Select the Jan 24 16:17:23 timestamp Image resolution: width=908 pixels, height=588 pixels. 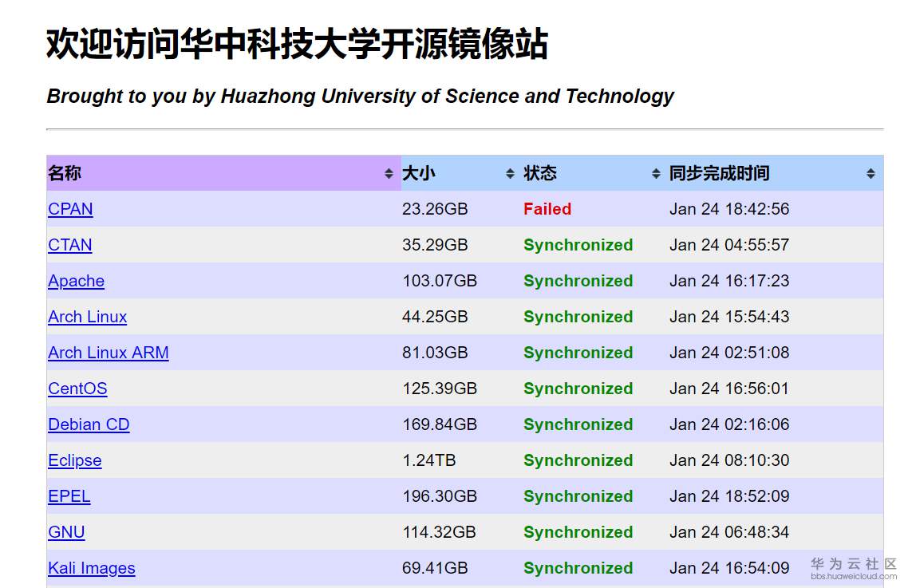point(729,281)
